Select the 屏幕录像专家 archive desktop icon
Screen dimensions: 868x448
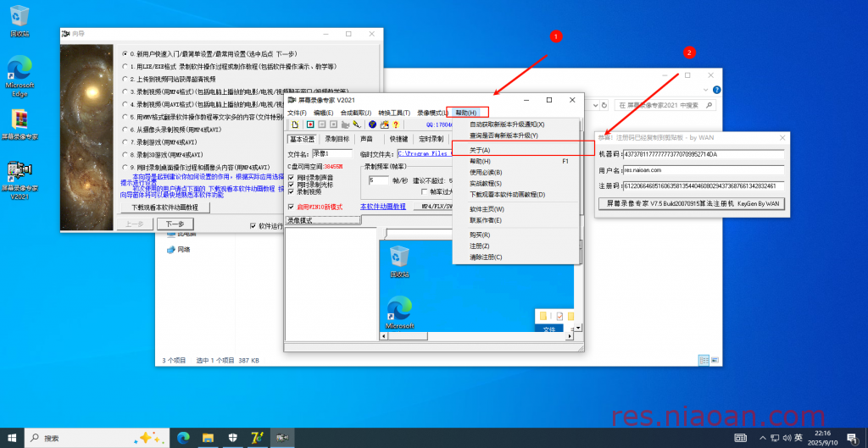[20, 125]
